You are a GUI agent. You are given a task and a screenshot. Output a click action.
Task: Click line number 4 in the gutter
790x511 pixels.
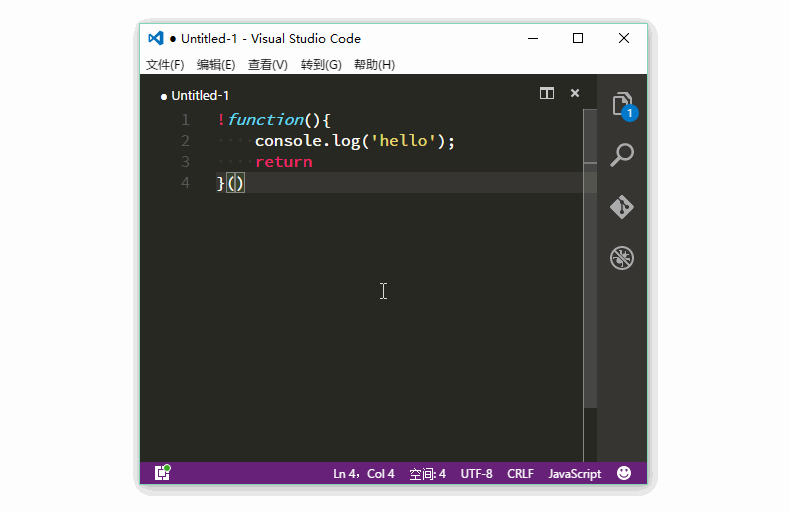(x=185, y=183)
